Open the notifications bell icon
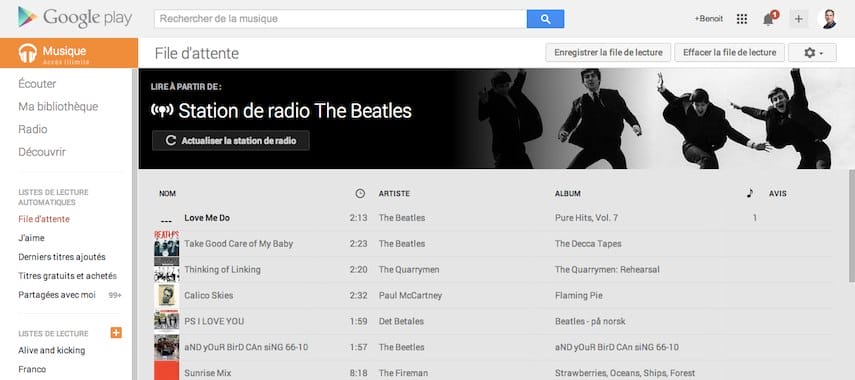The image size is (855, 380). (x=768, y=19)
